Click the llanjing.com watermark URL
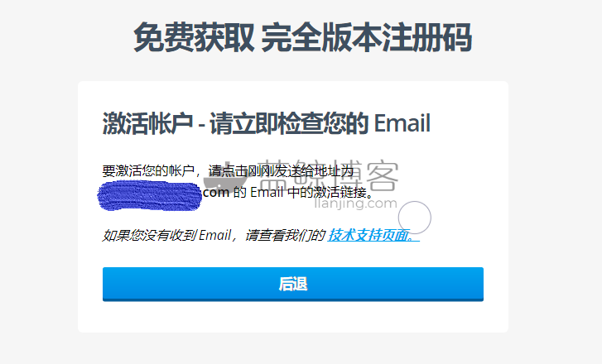 click(355, 204)
